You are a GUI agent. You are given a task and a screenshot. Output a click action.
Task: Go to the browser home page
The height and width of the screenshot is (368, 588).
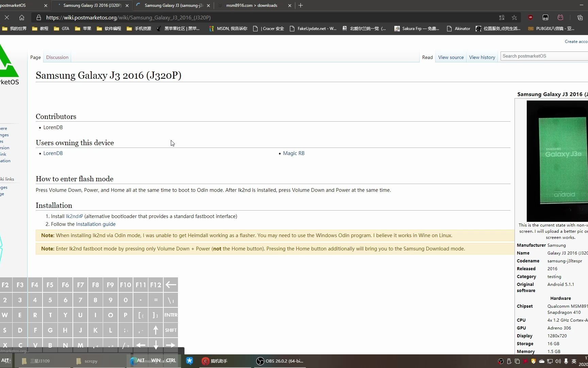(x=22, y=17)
